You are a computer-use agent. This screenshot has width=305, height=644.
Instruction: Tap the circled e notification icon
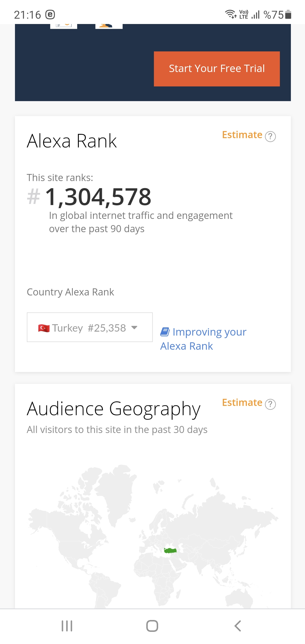pos(50,14)
